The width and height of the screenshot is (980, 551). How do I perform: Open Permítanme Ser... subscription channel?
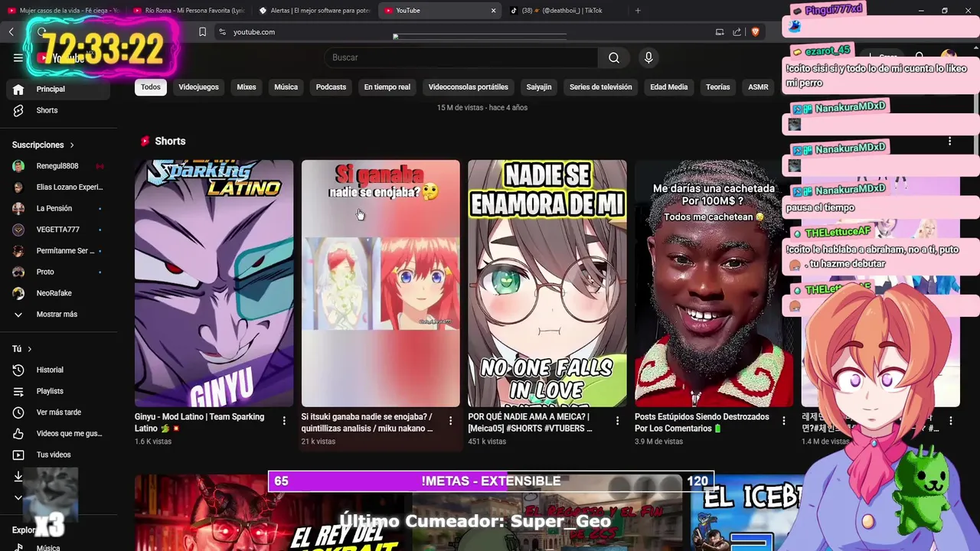point(58,251)
